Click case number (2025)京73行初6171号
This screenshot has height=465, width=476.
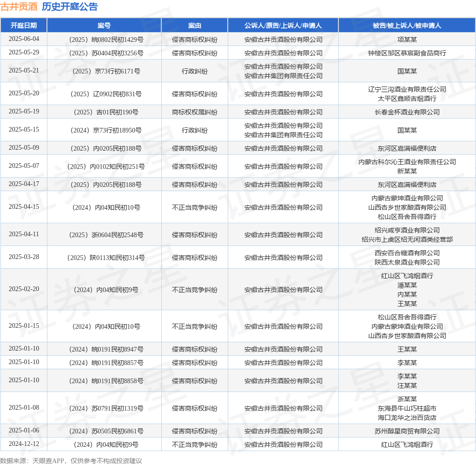pos(106,71)
